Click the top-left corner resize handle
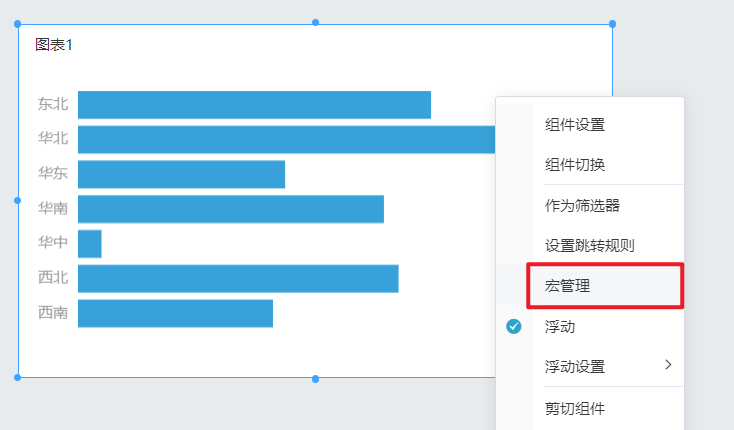Image resolution: width=734 pixels, height=430 pixels. click(18, 24)
